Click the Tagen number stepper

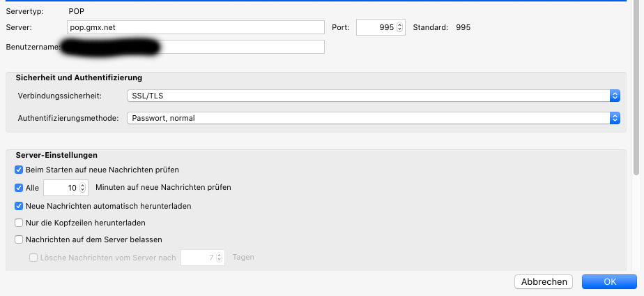[x=220, y=258]
